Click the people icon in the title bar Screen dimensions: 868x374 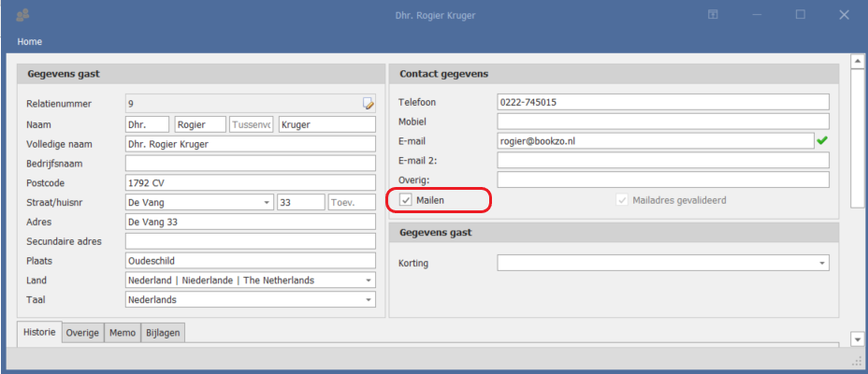tap(23, 16)
